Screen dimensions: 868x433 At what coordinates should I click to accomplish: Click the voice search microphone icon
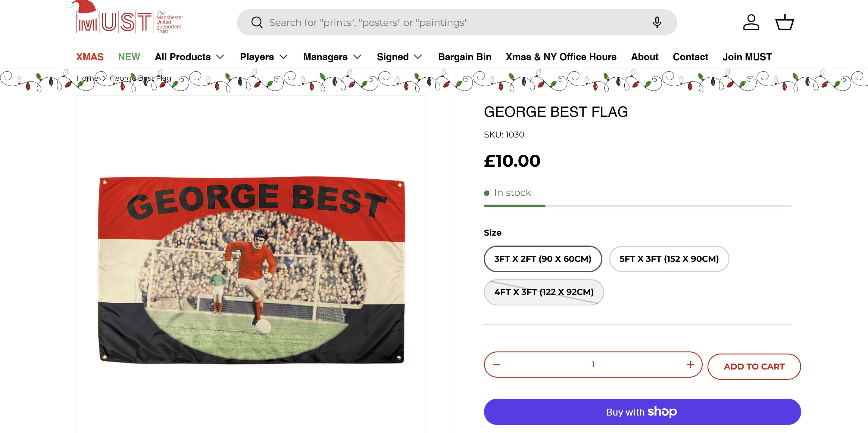(x=657, y=22)
